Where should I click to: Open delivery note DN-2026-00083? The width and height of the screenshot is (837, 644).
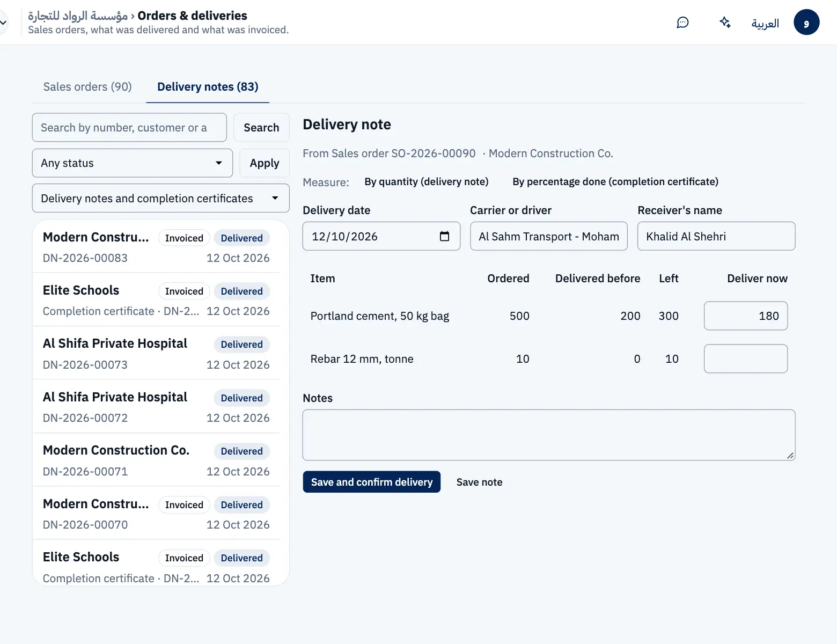pos(156,247)
